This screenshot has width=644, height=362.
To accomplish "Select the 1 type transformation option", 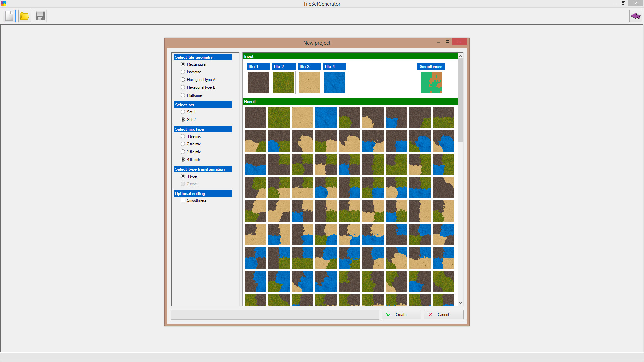I will [x=183, y=176].
